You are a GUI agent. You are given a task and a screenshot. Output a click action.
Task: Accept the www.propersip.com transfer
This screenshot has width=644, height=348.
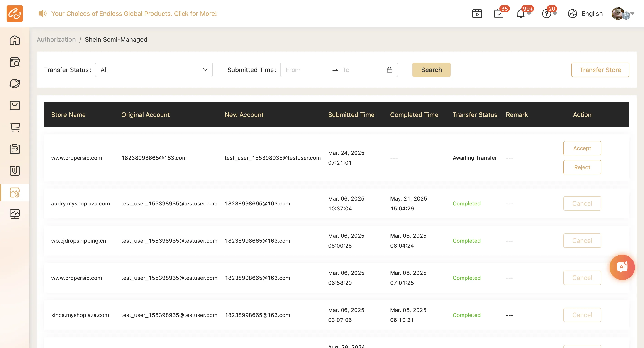click(582, 148)
